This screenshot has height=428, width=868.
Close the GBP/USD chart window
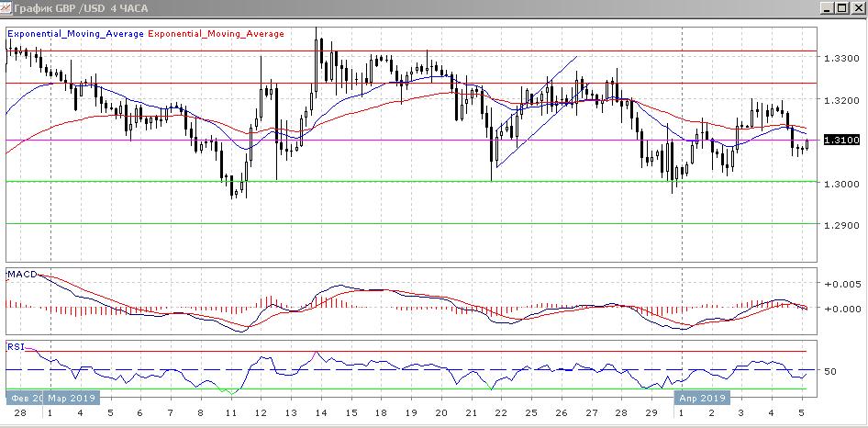coord(855,9)
